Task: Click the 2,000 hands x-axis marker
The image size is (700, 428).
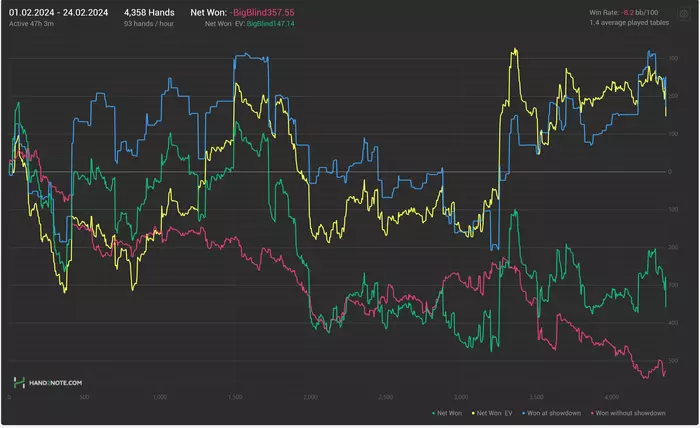Action: tap(311, 398)
